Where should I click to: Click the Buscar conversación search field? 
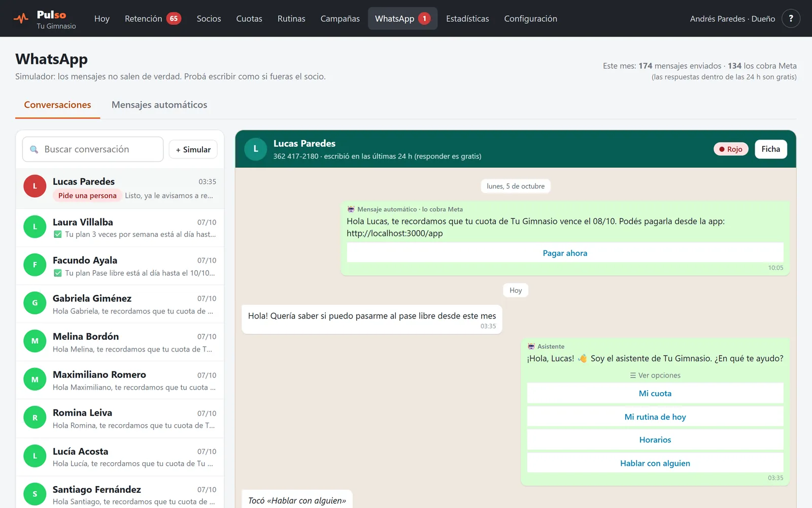pyautogui.click(x=93, y=149)
